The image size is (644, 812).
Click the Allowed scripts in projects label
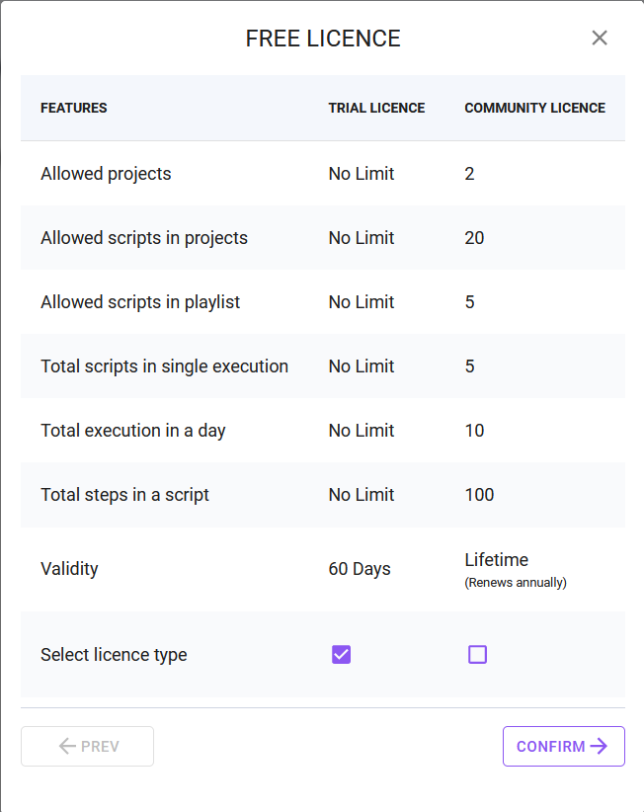point(144,238)
